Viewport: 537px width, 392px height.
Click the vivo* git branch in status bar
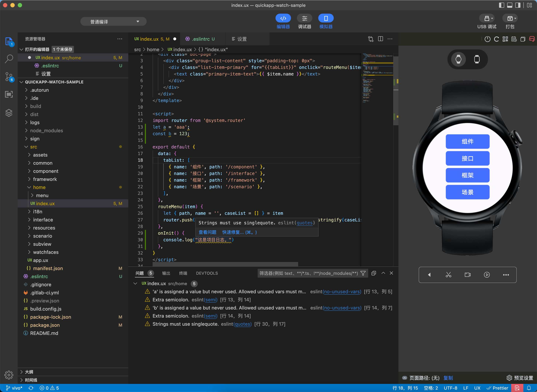pyautogui.click(x=14, y=388)
